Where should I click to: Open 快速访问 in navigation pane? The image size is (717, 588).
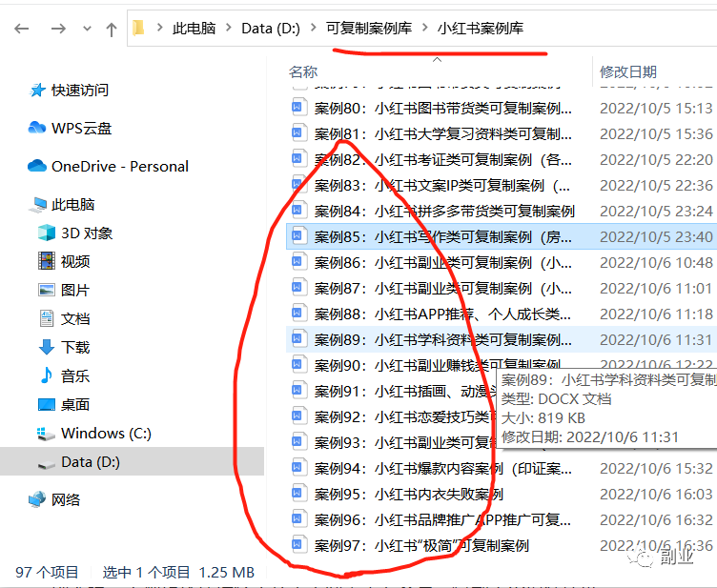[x=80, y=90]
